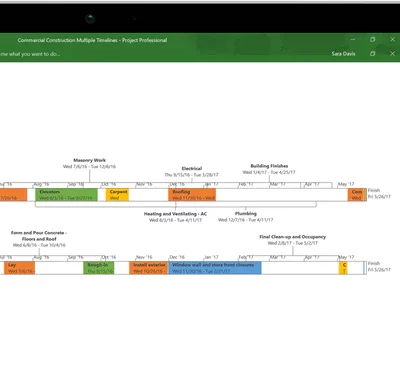Viewport: 400px width, 369px height.
Task: Select the Form and Pour Concrete callout
Action: click(x=39, y=239)
